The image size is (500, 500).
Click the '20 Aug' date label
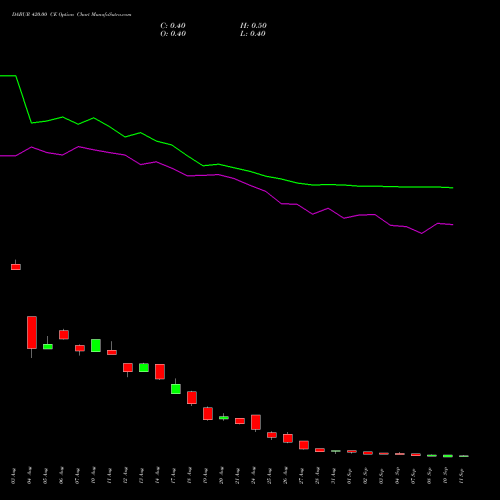tap(222, 476)
